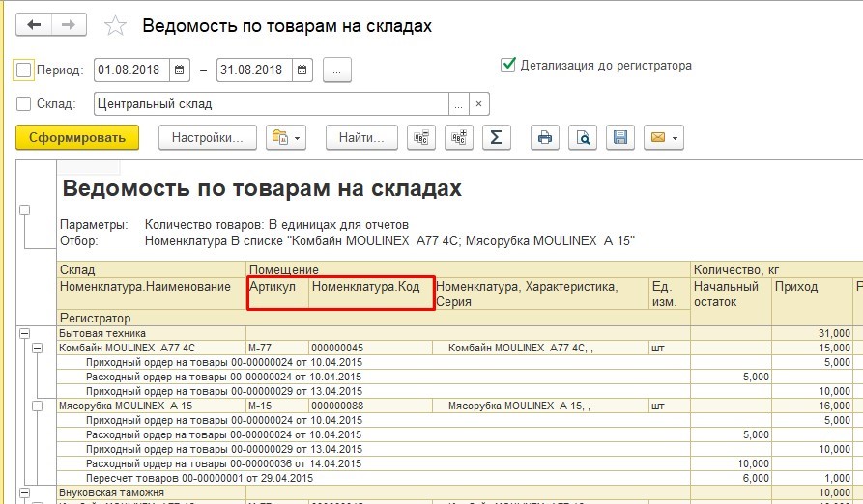Open calendar for end date 31.08.2018
863x504 pixels.
click(x=302, y=70)
